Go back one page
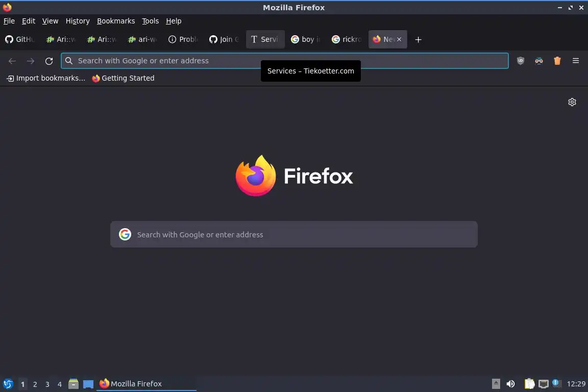 12,61
